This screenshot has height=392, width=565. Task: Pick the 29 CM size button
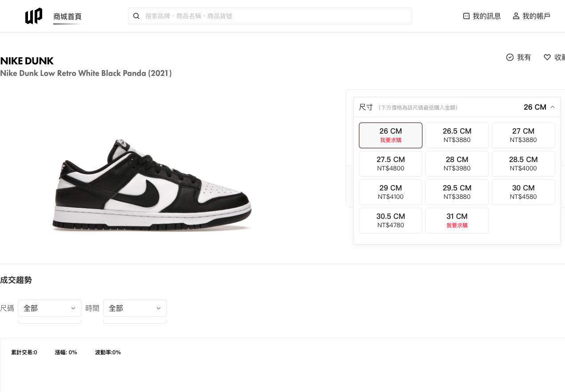[x=390, y=192]
